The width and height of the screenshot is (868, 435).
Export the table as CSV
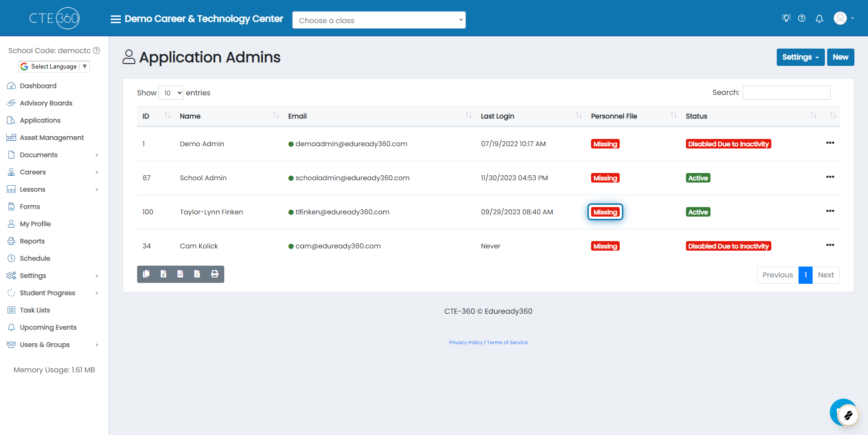tap(180, 274)
